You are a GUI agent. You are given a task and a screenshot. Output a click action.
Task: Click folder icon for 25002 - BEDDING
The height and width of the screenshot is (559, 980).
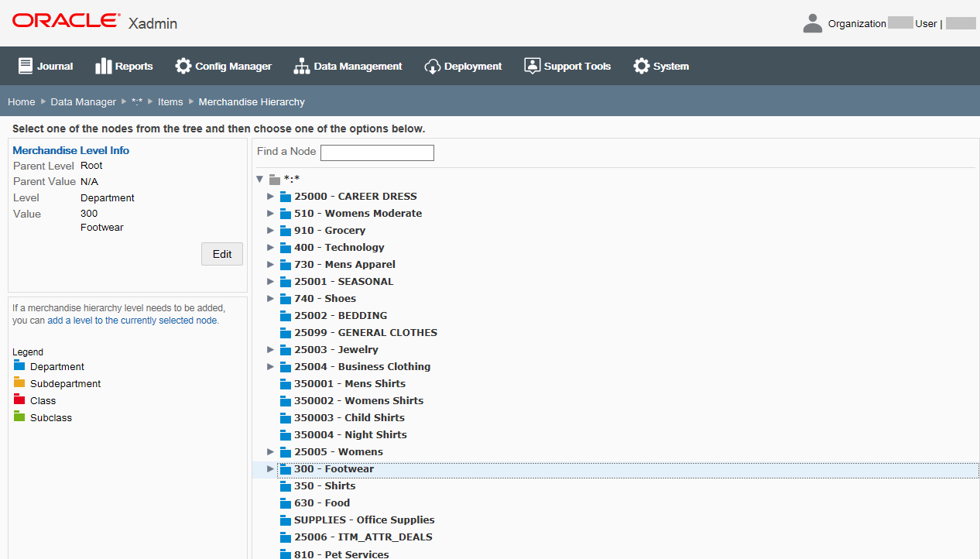point(285,316)
